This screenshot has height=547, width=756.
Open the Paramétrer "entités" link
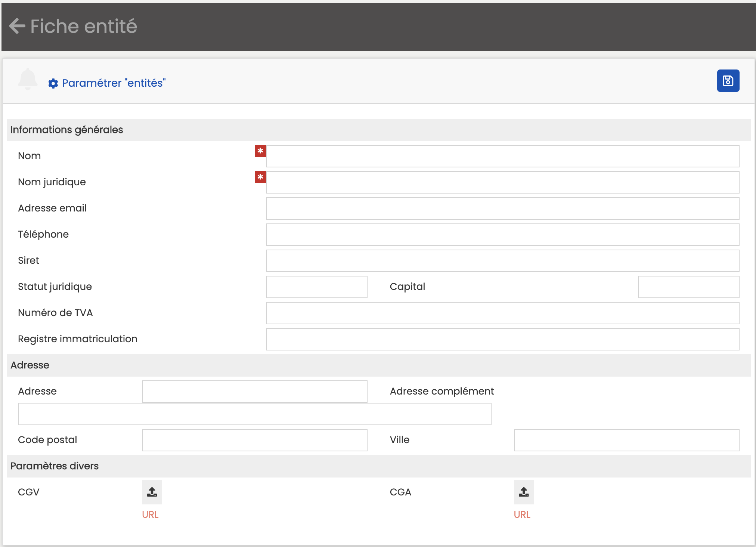click(114, 83)
